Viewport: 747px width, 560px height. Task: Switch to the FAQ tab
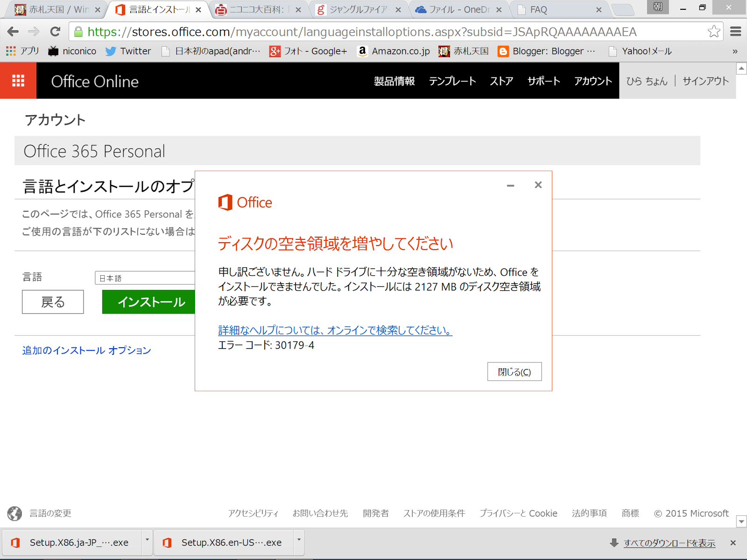[559, 10]
